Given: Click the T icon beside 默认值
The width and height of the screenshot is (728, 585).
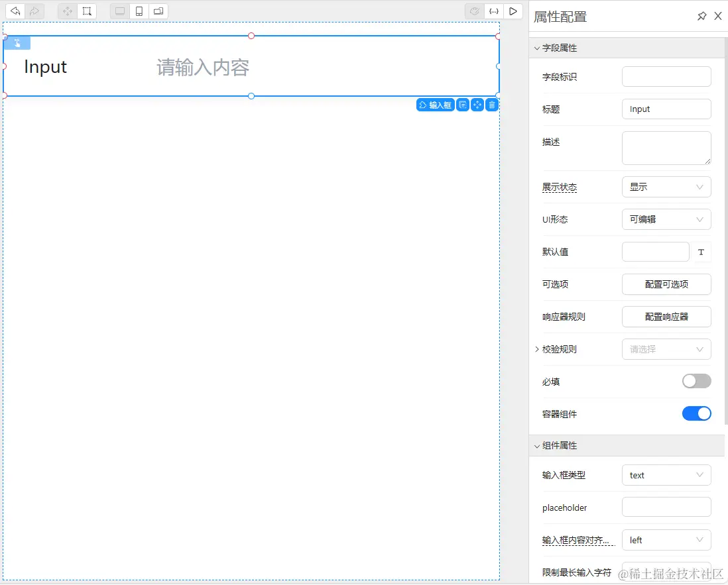Looking at the screenshot, I should [x=702, y=252].
